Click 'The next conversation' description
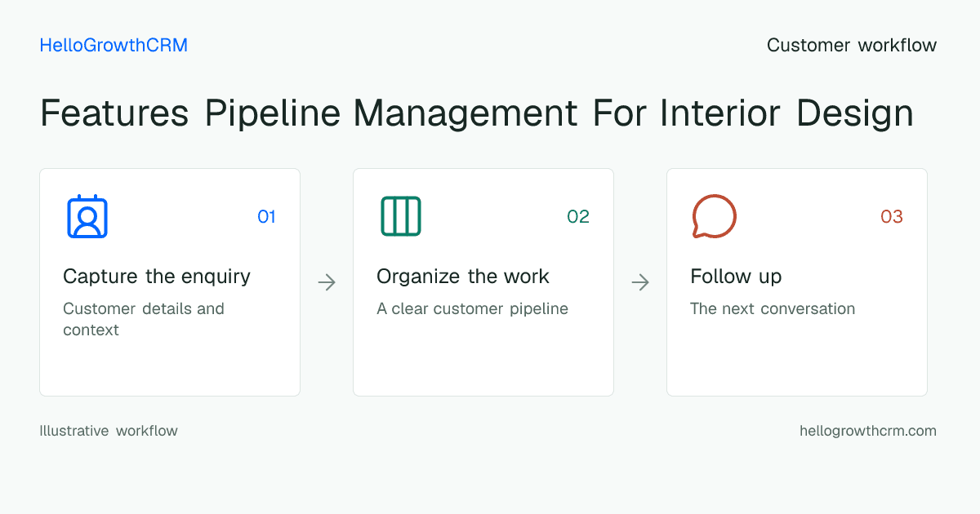980x514 pixels. coord(773,309)
